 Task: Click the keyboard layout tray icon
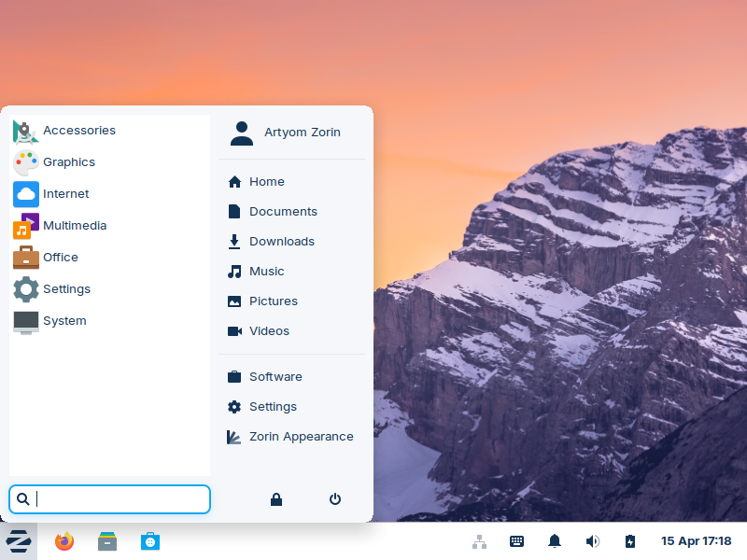click(x=516, y=541)
